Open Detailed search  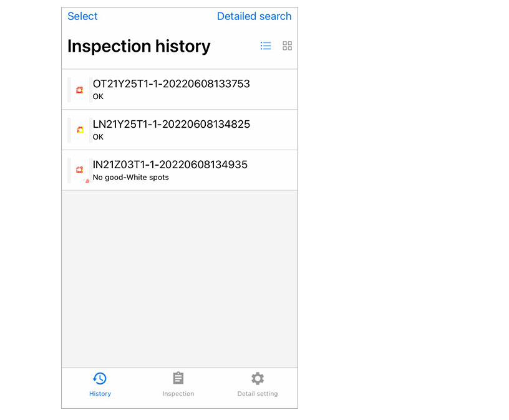(x=254, y=16)
